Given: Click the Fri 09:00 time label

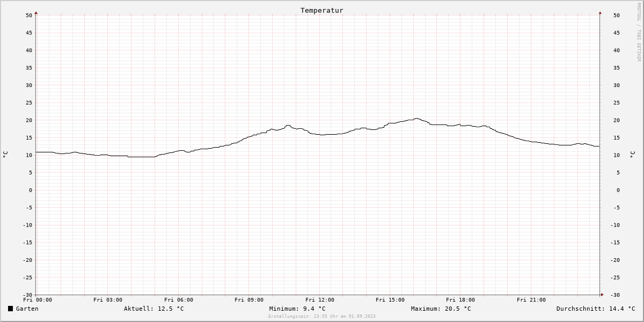Looking at the screenshot, I should pyautogui.click(x=249, y=300).
